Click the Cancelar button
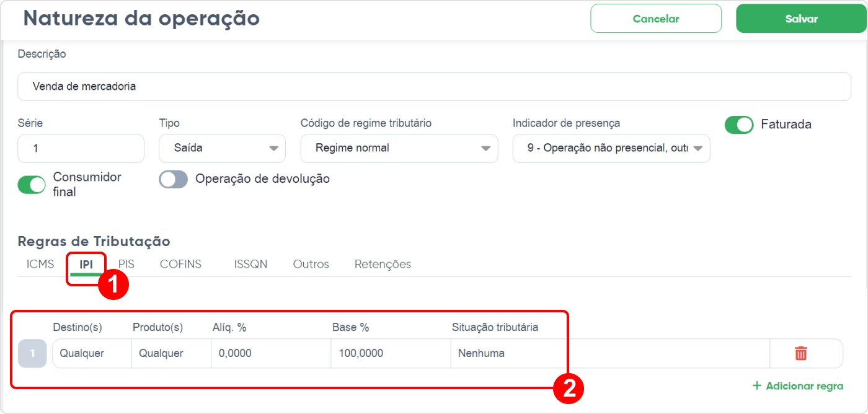Viewport: 868px width, 414px height. click(656, 19)
